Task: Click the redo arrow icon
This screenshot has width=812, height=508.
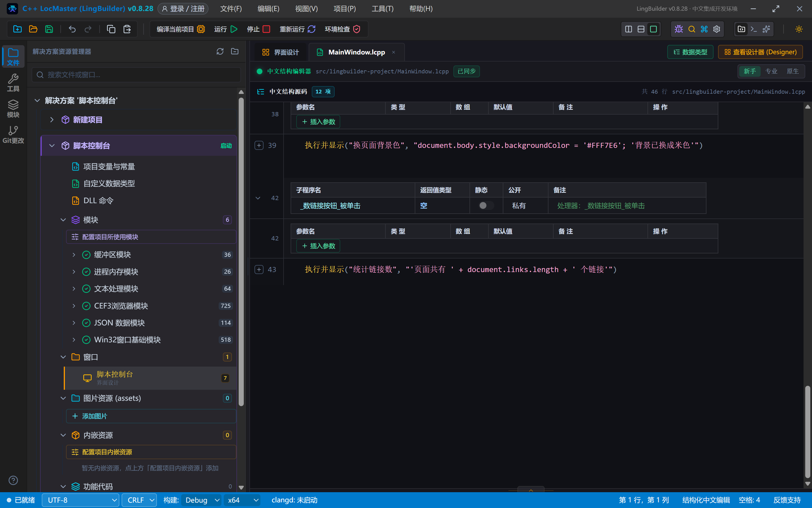Action: [88, 29]
